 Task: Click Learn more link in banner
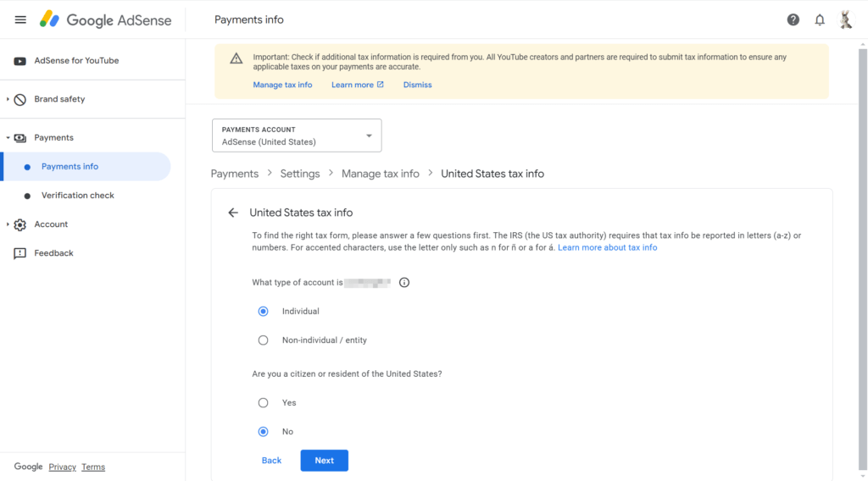point(353,85)
